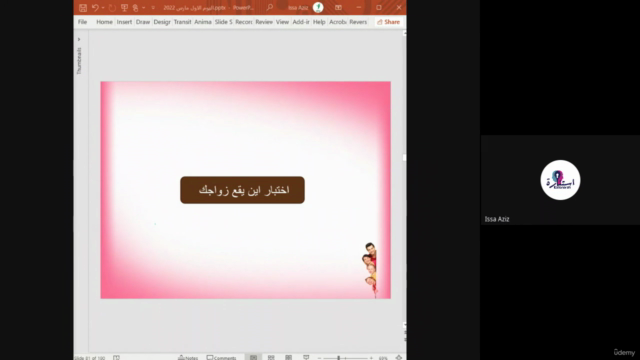Toggle Touch/Mouse mode icon
The height and width of the screenshot is (360, 640).
136,8
